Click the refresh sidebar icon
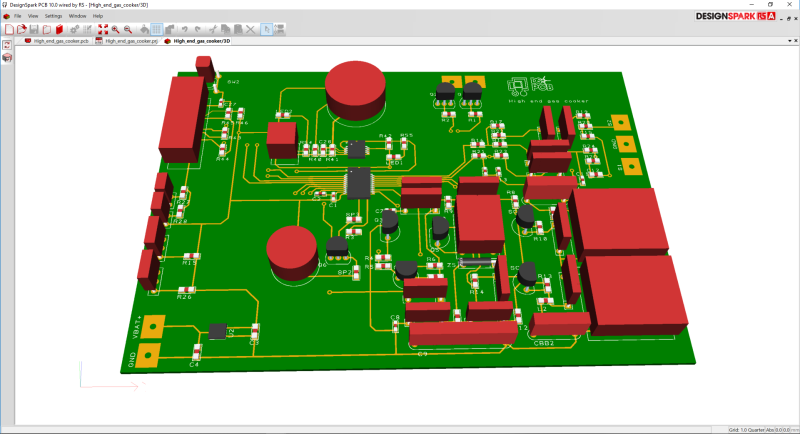Screen dimensions: 800x434 pos(7,45)
